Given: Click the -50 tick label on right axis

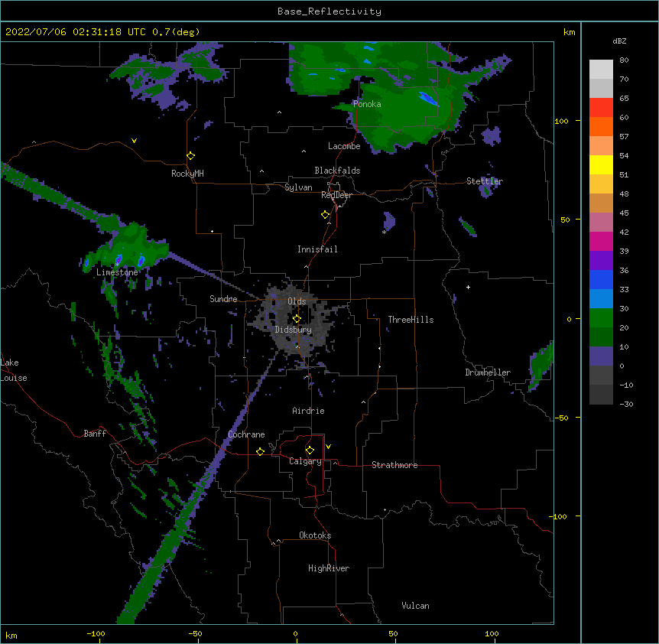Looking at the screenshot, I should point(561,418).
